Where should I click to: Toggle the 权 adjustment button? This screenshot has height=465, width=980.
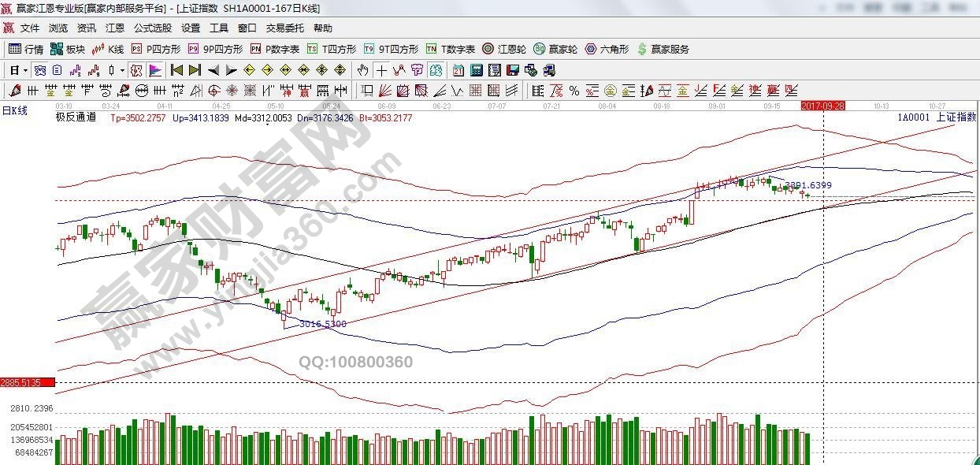coord(136,70)
